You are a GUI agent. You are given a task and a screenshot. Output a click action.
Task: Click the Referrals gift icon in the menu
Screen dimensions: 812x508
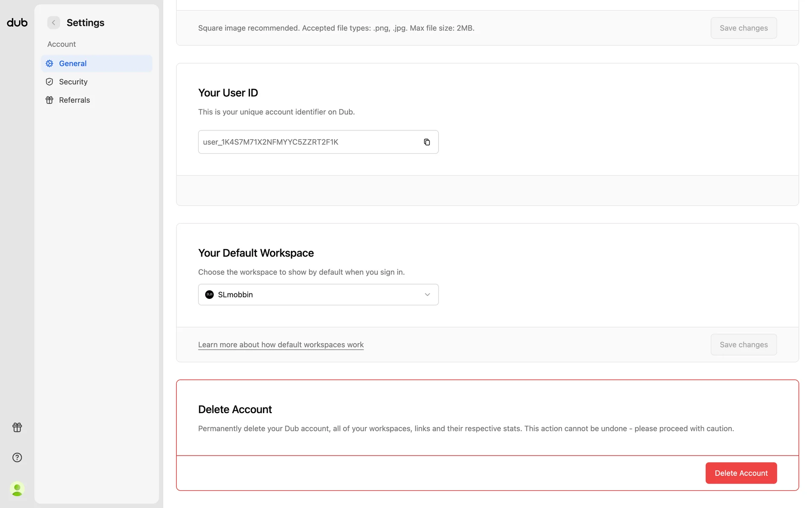(49, 100)
